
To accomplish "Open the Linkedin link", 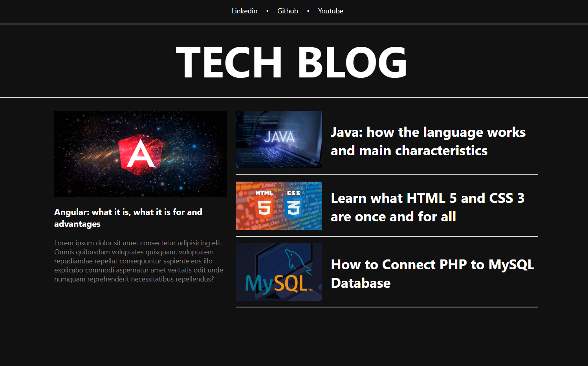I will pyautogui.click(x=244, y=11).
